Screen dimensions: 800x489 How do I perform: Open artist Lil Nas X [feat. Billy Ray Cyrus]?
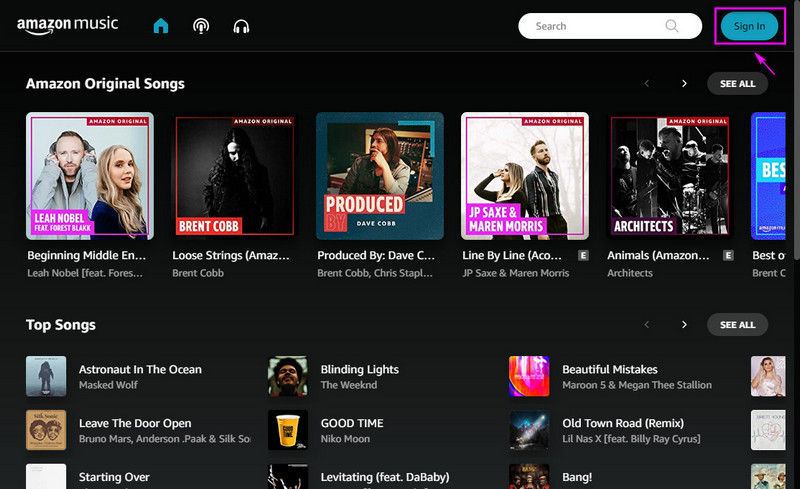pos(631,438)
